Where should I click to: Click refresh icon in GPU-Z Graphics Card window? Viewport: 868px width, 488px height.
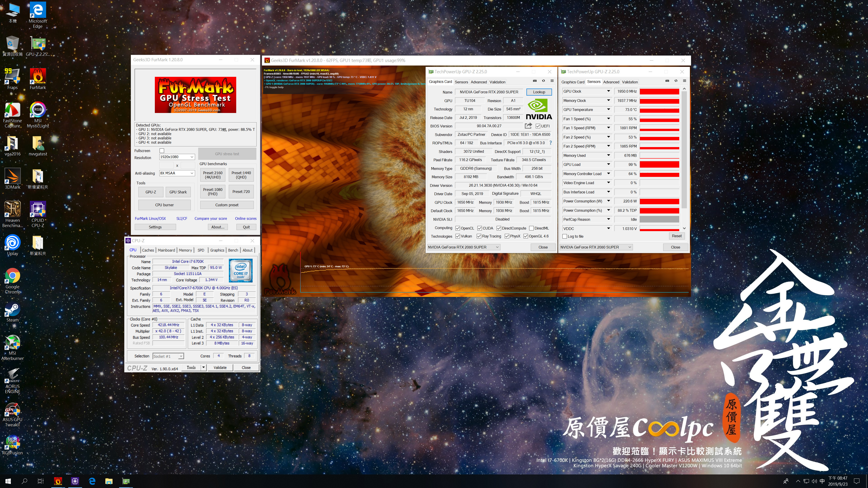543,81
